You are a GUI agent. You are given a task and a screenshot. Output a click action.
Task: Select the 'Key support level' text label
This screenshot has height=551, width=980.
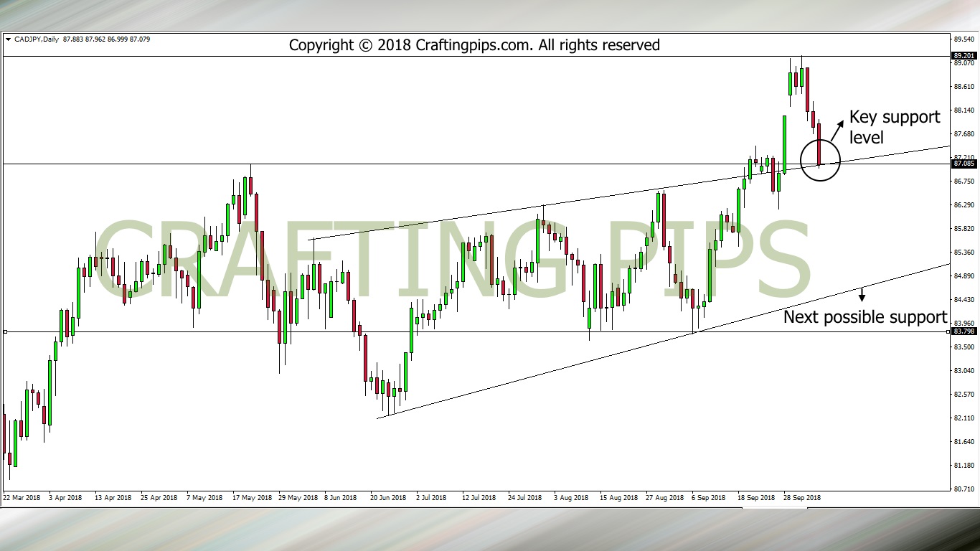(x=894, y=126)
